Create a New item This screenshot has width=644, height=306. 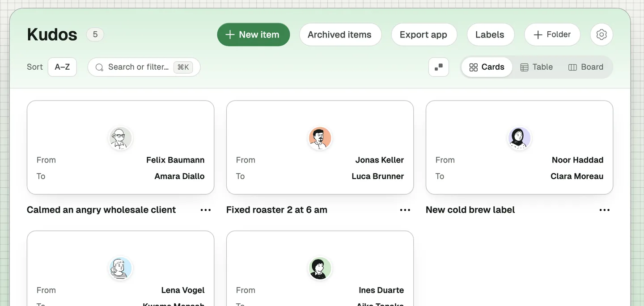tap(253, 34)
